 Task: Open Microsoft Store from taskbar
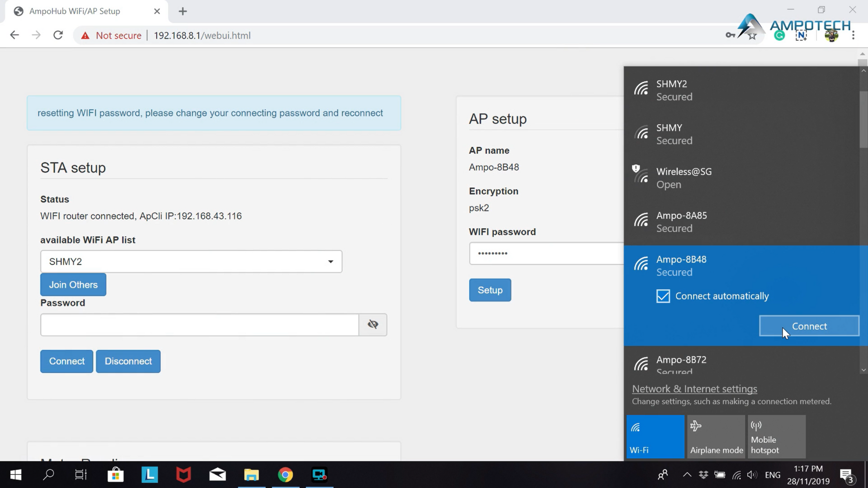tap(116, 475)
